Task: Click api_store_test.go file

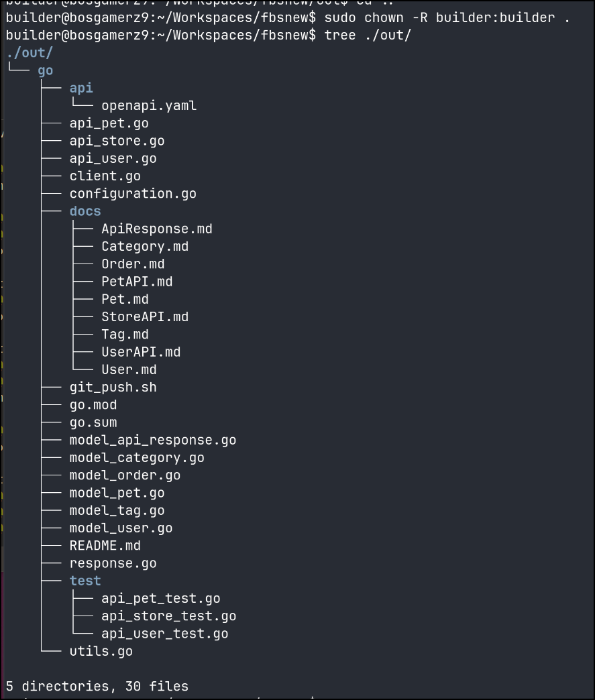Action: click(x=169, y=616)
